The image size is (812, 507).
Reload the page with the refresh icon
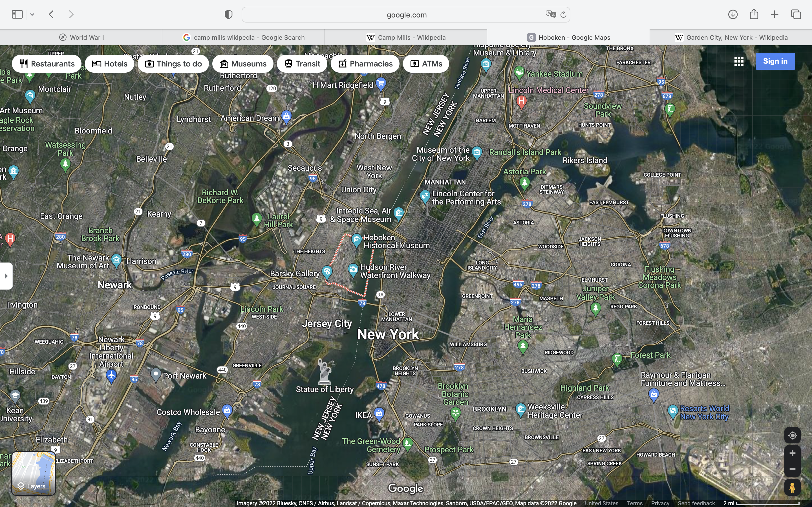(x=563, y=14)
